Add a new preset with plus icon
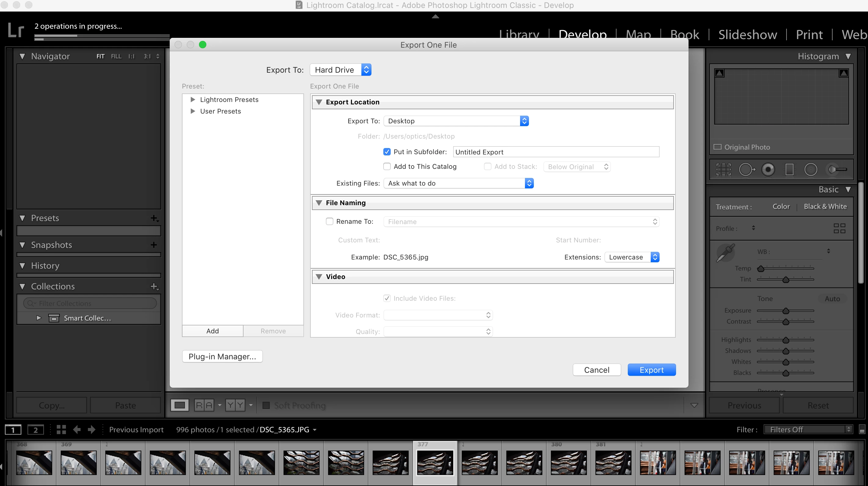 pos(154,218)
